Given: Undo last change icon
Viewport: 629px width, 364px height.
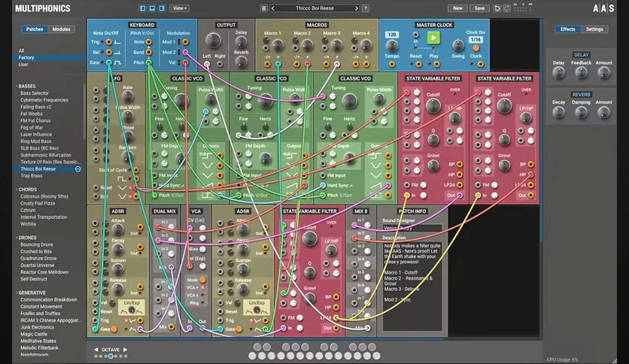Looking at the screenshot, I should click(497, 8).
